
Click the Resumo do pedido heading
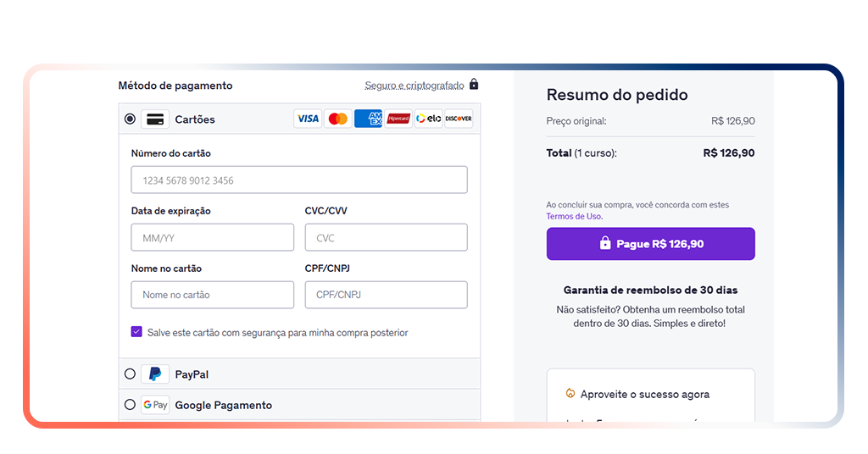pos(617,95)
